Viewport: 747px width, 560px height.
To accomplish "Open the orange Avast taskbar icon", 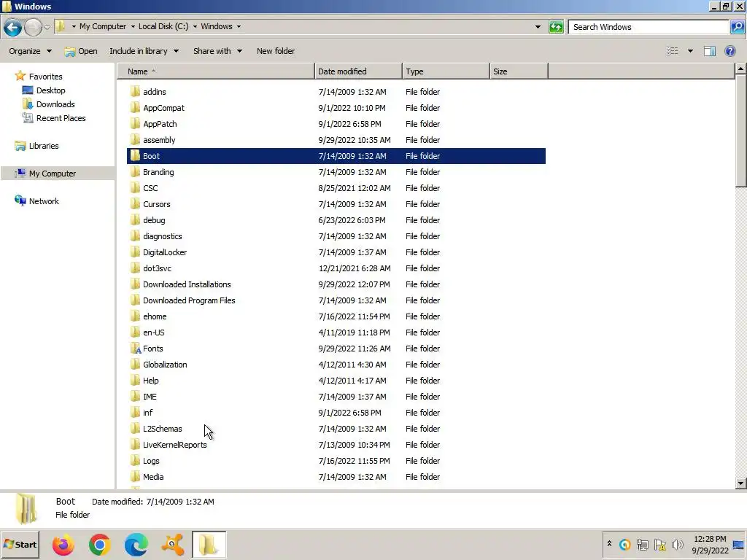I will click(172, 544).
